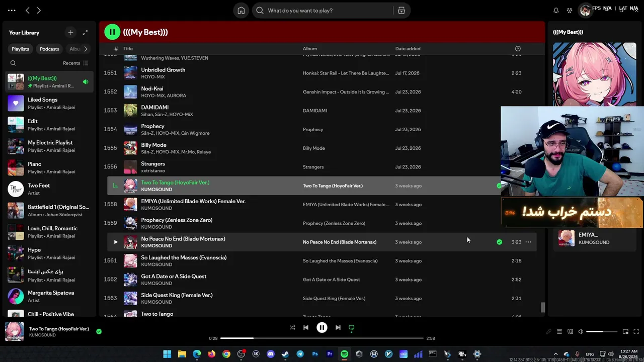Open Discord from the Windows taskbar
The height and width of the screenshot is (362, 644).
[271, 354]
